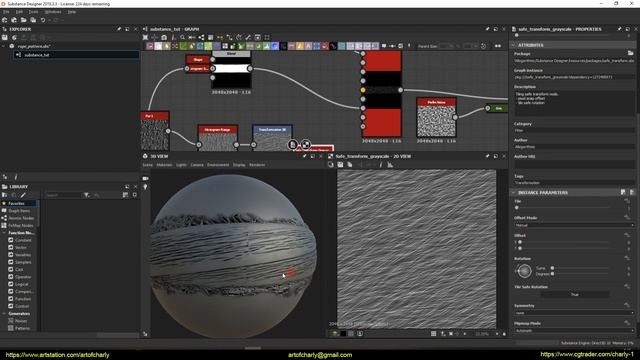Toggle Tile Safe Rotation True button

pos(575,294)
